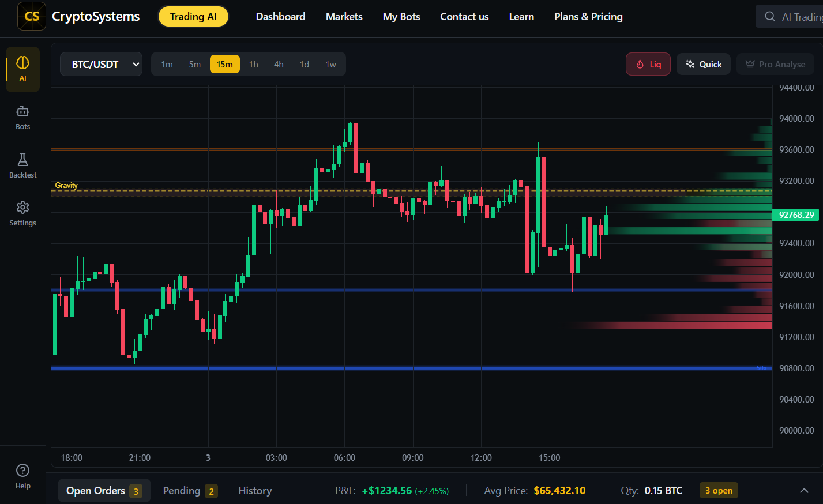Toggle the Liq liquidation heatmap button
This screenshot has height=504, width=823.
(x=648, y=64)
